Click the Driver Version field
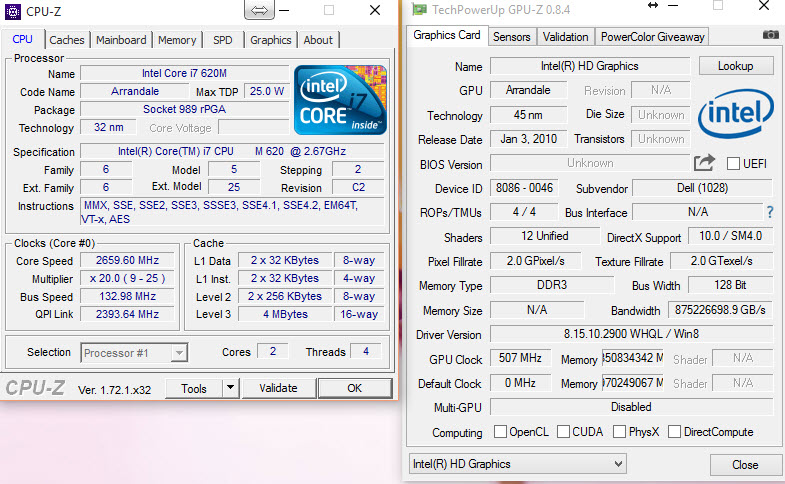Image resolution: width=785 pixels, height=484 pixels. 631,334
